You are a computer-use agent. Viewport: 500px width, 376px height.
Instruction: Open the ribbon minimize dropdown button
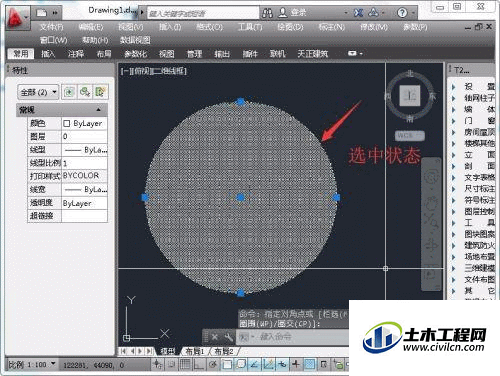pyautogui.click(x=355, y=53)
